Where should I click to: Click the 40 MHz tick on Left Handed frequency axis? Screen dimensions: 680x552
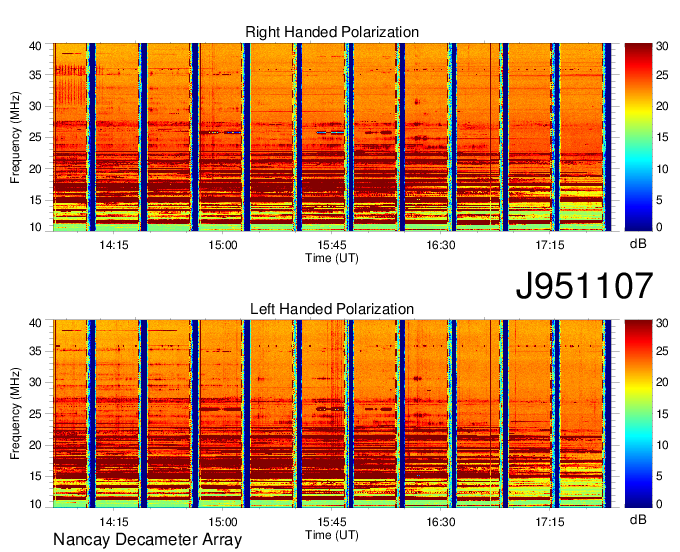[x=35, y=323]
